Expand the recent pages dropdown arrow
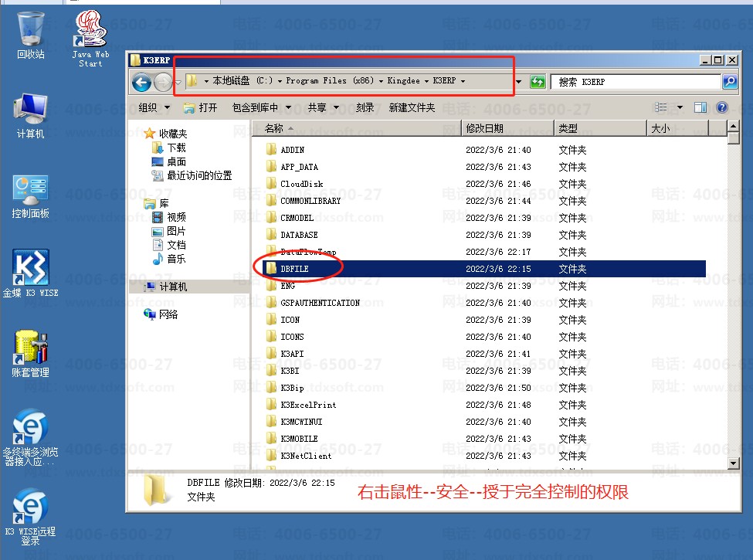This screenshot has width=753, height=560. (178, 83)
